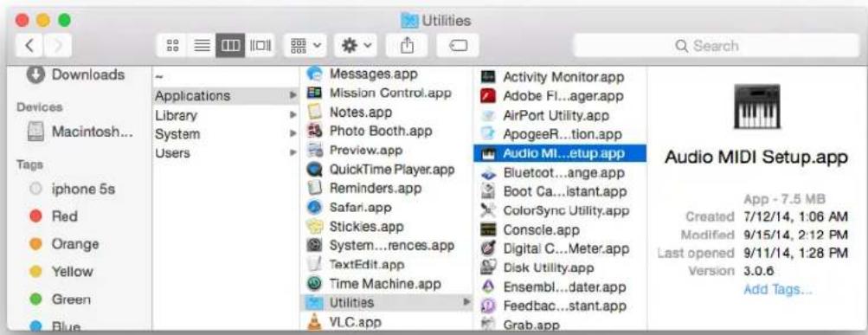Expand the Utilities folder arrow
This screenshot has width=868, height=335.
click(x=466, y=302)
